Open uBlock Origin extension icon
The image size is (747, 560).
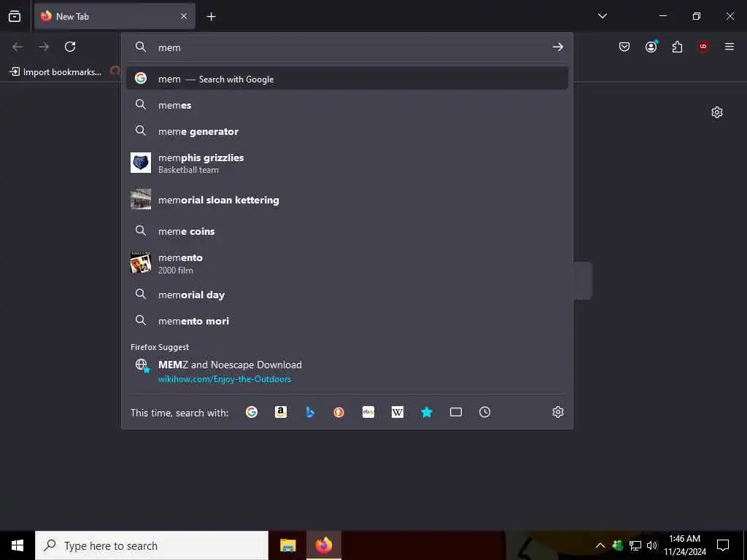(703, 47)
